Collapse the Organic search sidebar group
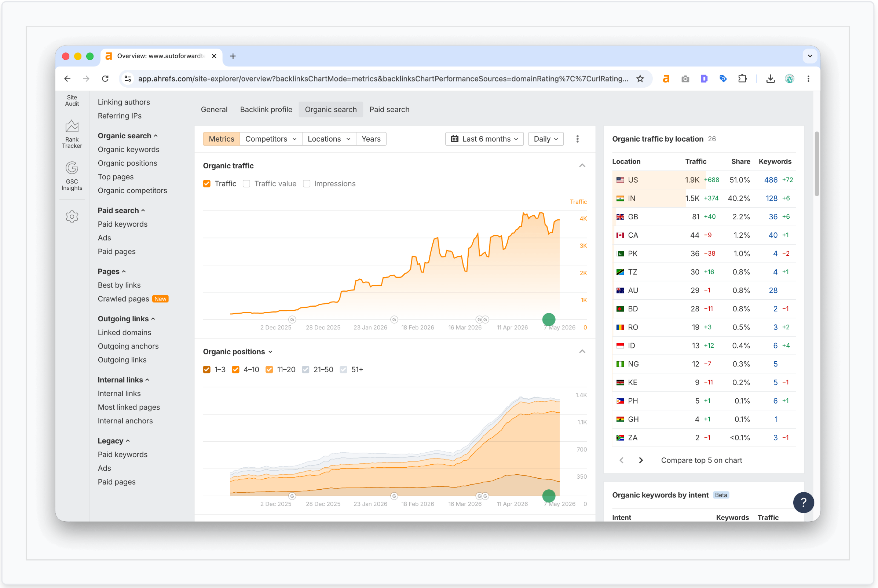This screenshot has width=878, height=588. pyautogui.click(x=128, y=136)
